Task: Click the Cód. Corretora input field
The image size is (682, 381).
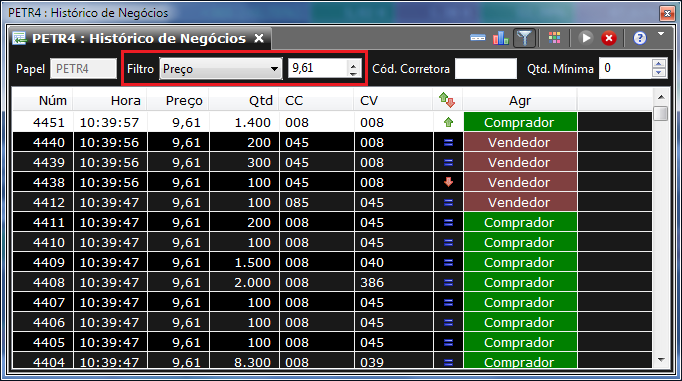Action: 486,69
